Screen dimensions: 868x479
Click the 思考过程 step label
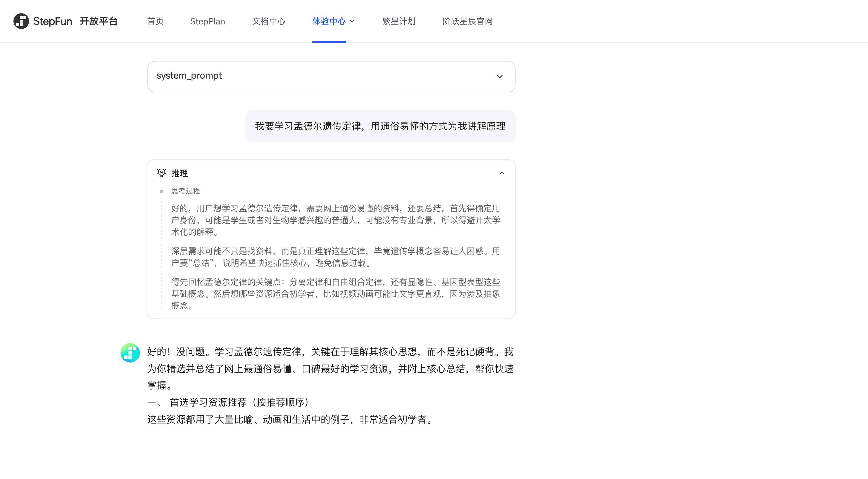(x=186, y=191)
